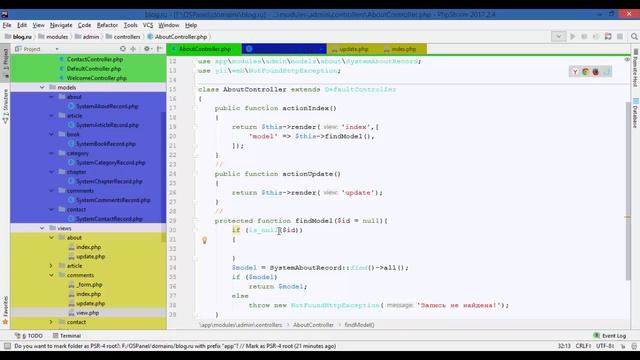The image size is (640, 360).
Task: Open the TODO tool window
Action: coord(29,336)
